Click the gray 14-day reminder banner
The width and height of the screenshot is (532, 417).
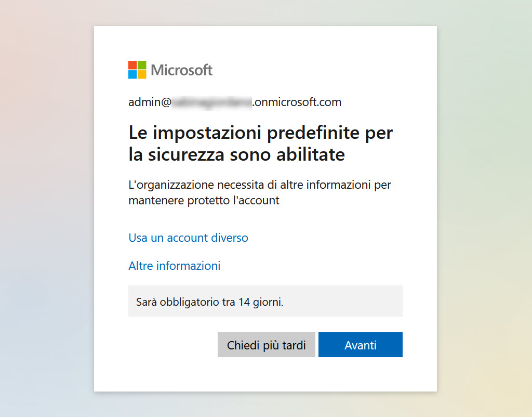coord(265,301)
